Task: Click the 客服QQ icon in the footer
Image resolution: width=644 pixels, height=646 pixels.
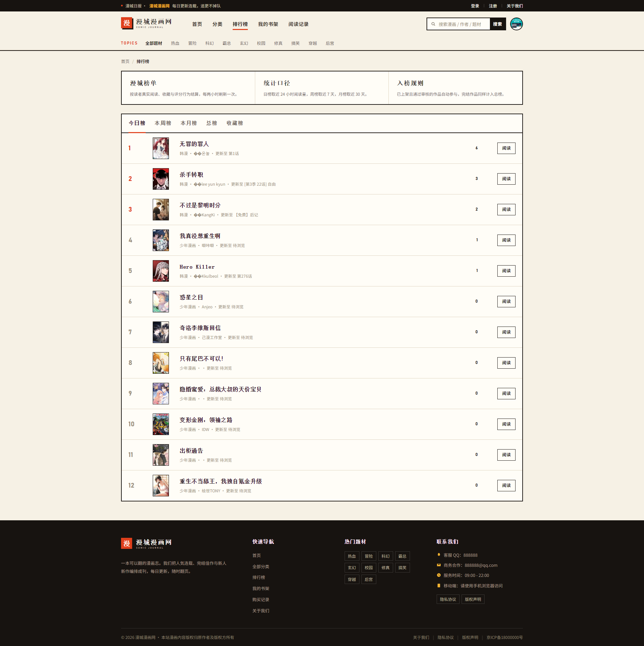Action: [439, 555]
